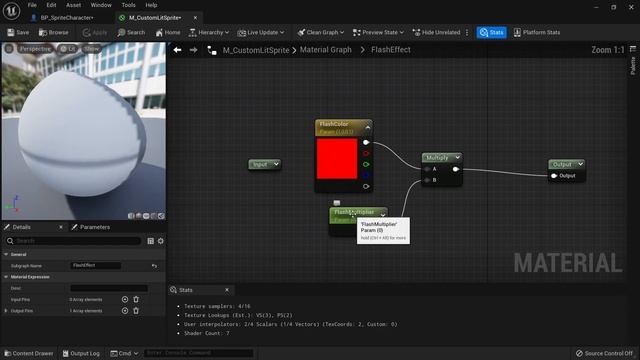This screenshot has height=360, width=640.
Task: Click the red FlashColor swatch
Action: (337, 158)
